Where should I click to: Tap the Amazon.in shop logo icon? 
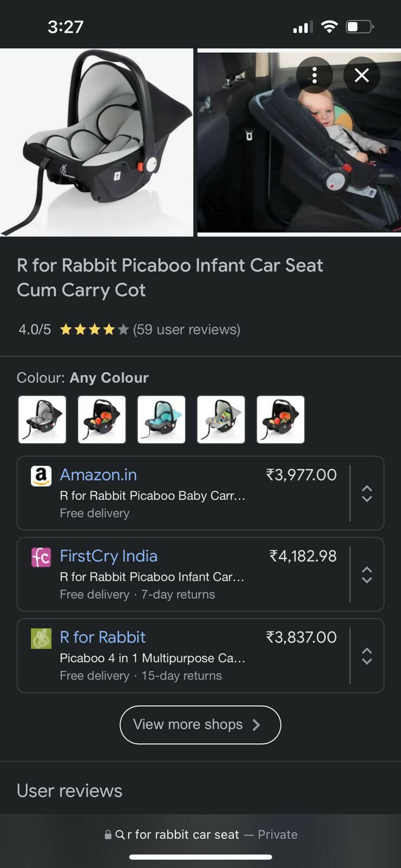pos(41,476)
